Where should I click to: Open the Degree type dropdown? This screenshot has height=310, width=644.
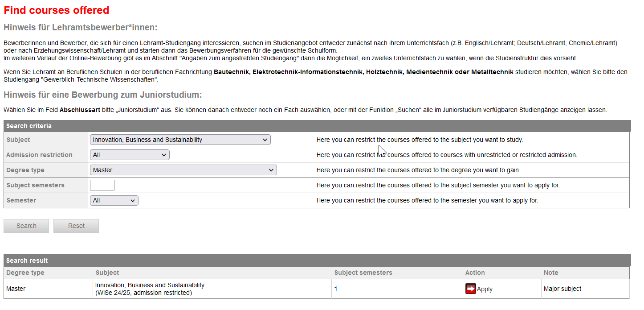click(183, 170)
